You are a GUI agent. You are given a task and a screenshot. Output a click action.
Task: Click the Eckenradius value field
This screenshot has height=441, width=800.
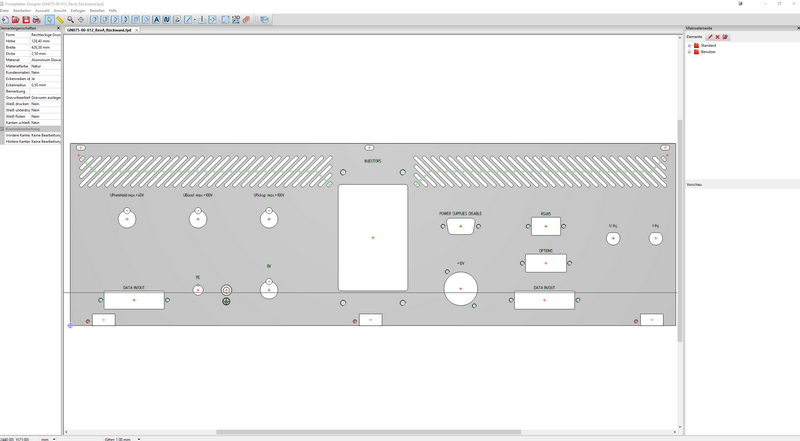(45, 85)
